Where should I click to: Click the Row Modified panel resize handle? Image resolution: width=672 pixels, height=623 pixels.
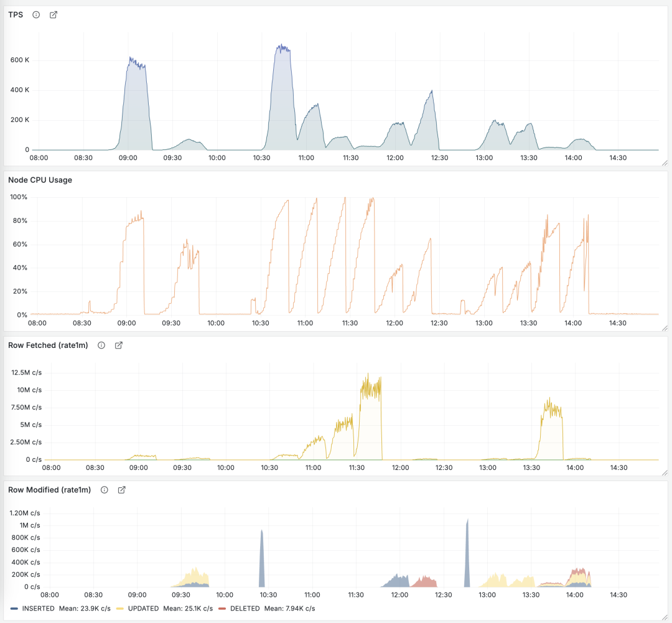click(x=664, y=617)
